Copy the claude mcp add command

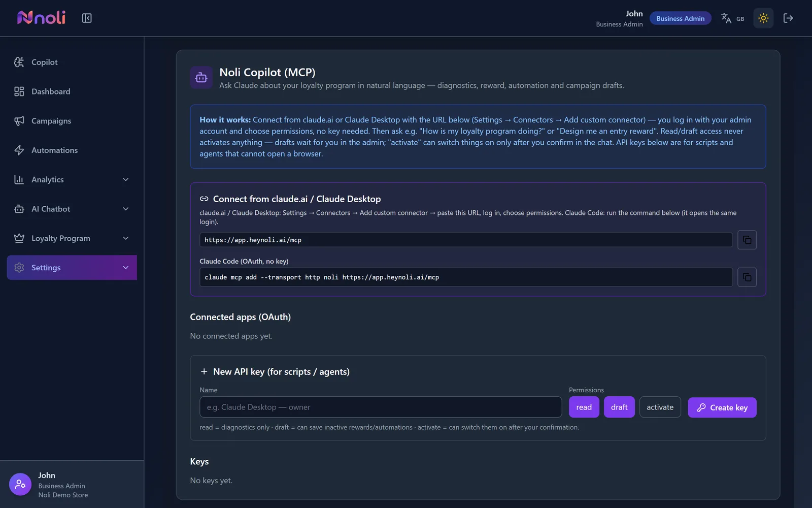coord(747,277)
